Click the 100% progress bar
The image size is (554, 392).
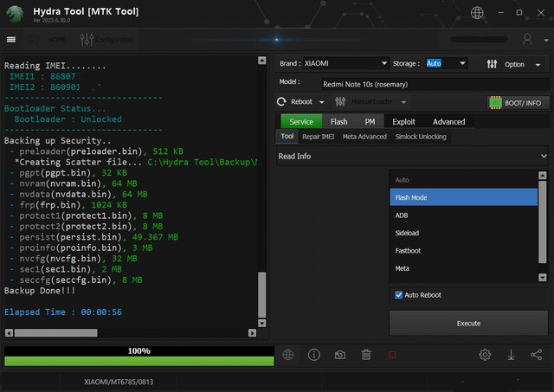click(x=138, y=356)
